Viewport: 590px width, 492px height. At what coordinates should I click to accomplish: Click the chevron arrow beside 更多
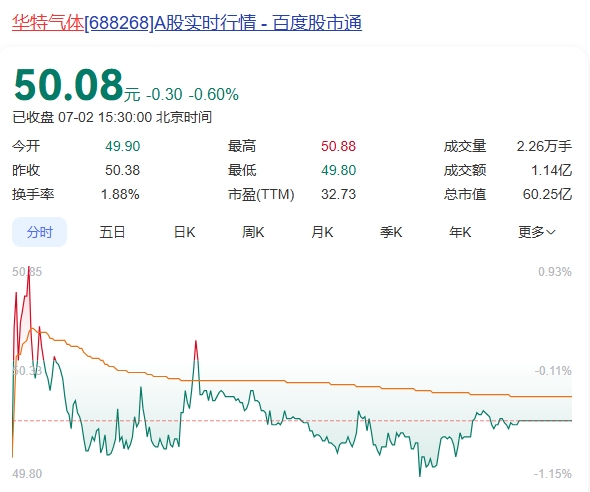550,232
